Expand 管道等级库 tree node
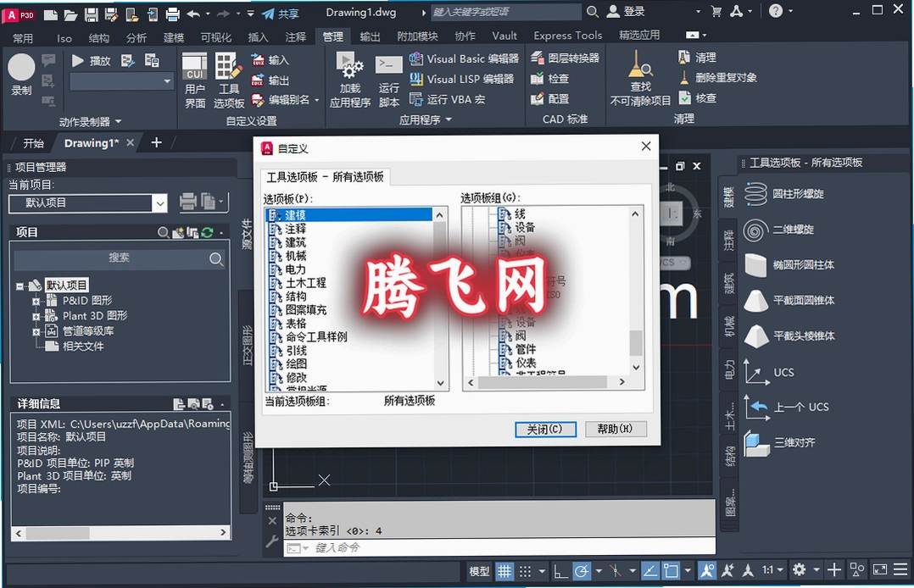Screen dimensions: 914x588 36,331
